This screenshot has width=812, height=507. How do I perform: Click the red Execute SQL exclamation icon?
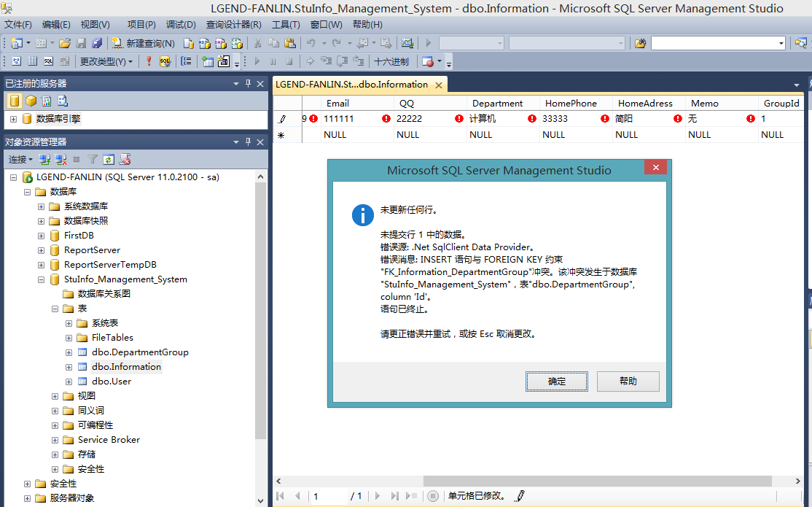tap(149, 61)
